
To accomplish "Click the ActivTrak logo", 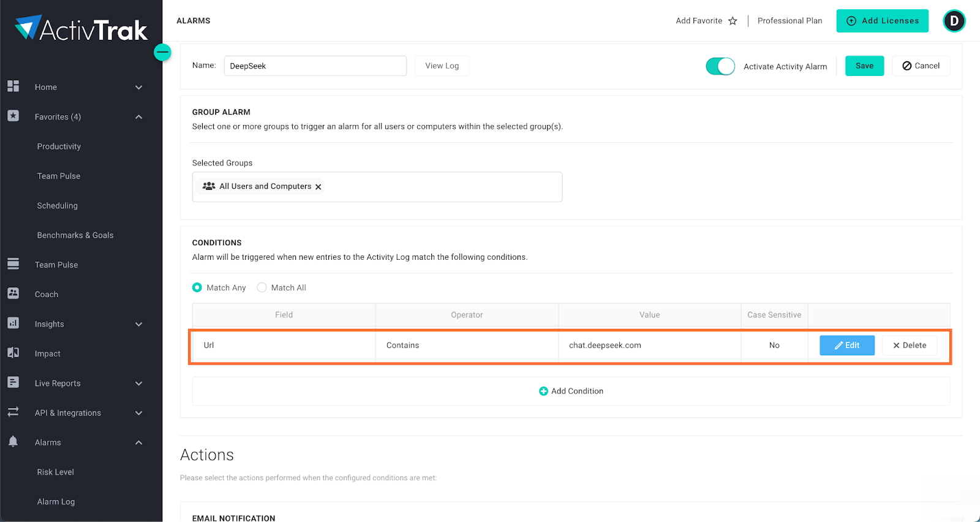I will (x=81, y=28).
